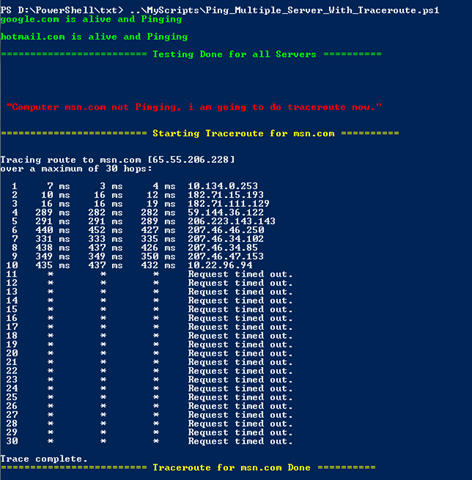Screen dimensions: 472x480
Task: Click IP address 207.46.34.85
Action: (x=223, y=248)
